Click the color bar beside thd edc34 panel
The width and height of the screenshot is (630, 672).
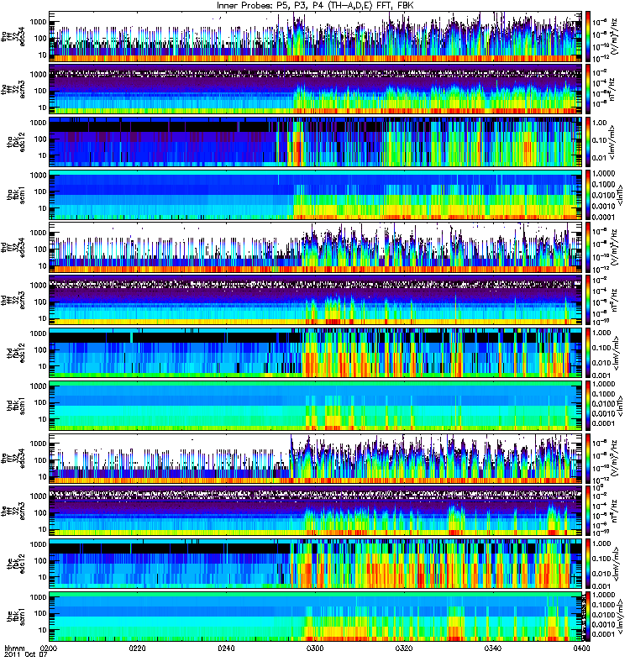[x=588, y=247]
